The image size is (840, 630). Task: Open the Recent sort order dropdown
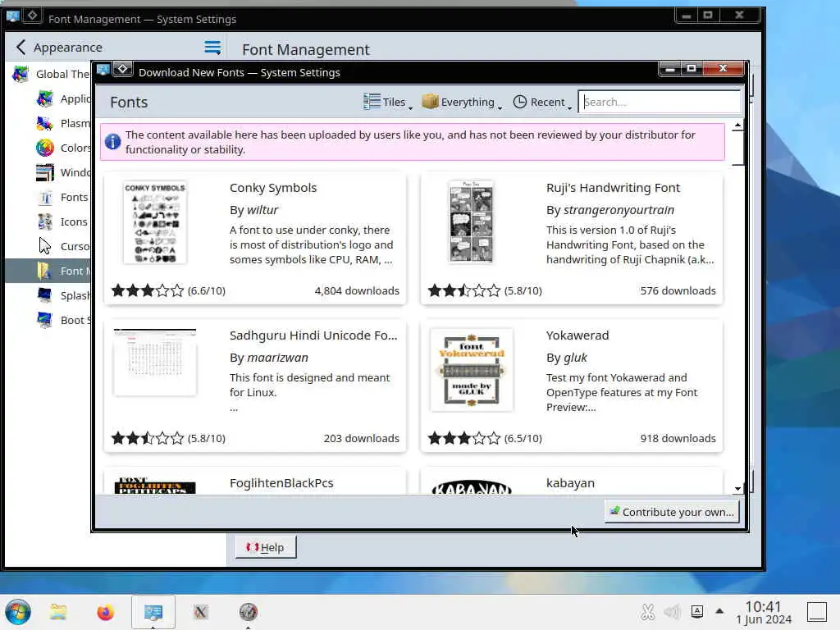542,102
